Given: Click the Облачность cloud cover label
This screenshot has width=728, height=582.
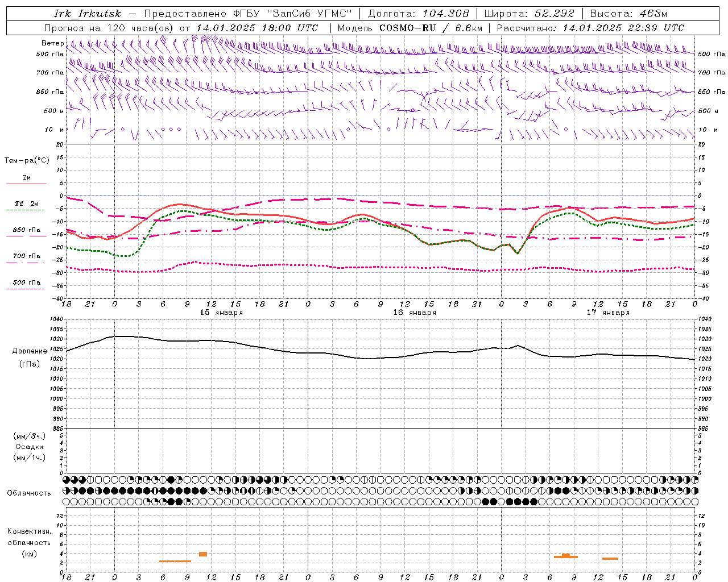Looking at the screenshot, I should (29, 493).
